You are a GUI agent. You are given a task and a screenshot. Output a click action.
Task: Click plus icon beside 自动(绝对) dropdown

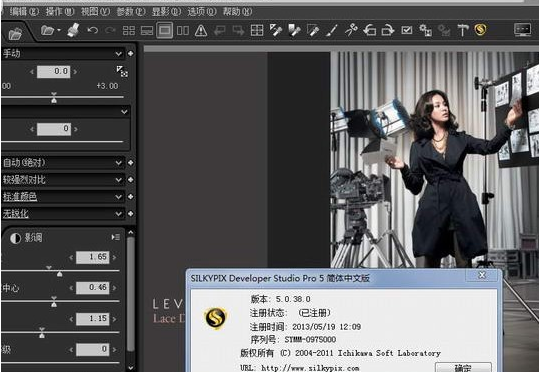tap(131, 163)
